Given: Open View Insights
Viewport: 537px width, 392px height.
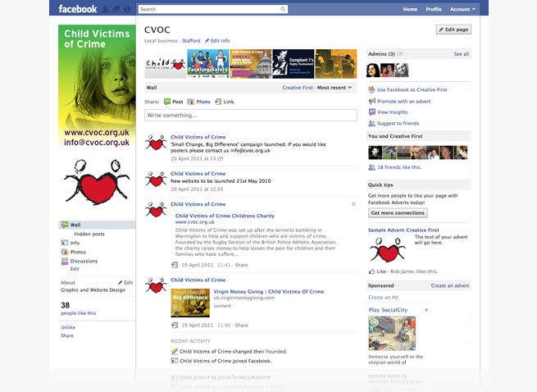Looking at the screenshot, I should [388, 112].
